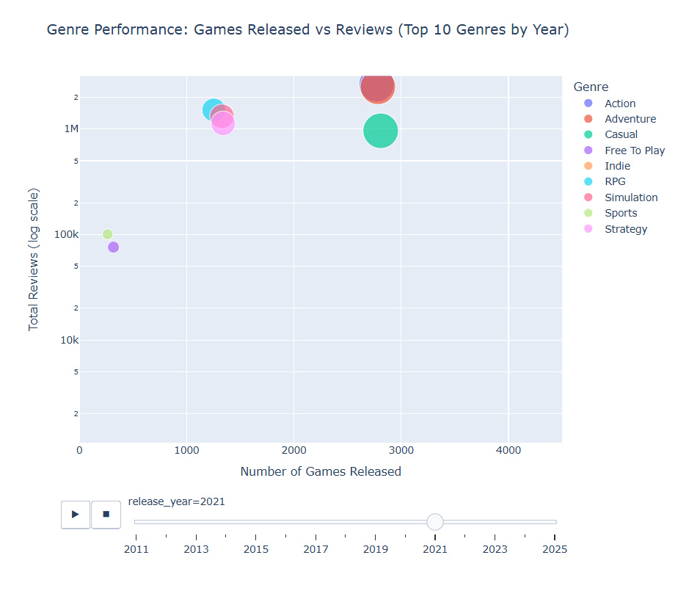Click the green Casual bubble
This screenshot has width=700, height=591.
pos(380,131)
